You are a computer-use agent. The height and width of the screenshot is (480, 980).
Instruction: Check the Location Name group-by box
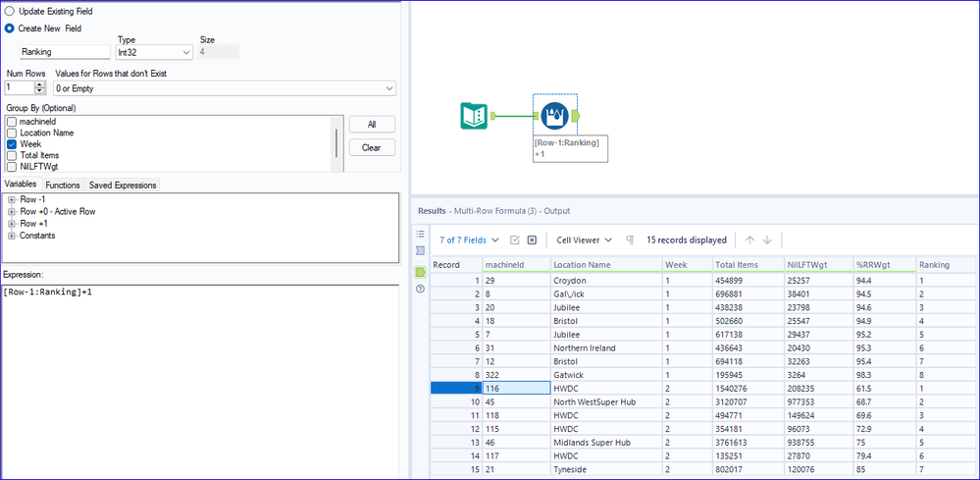click(12, 133)
